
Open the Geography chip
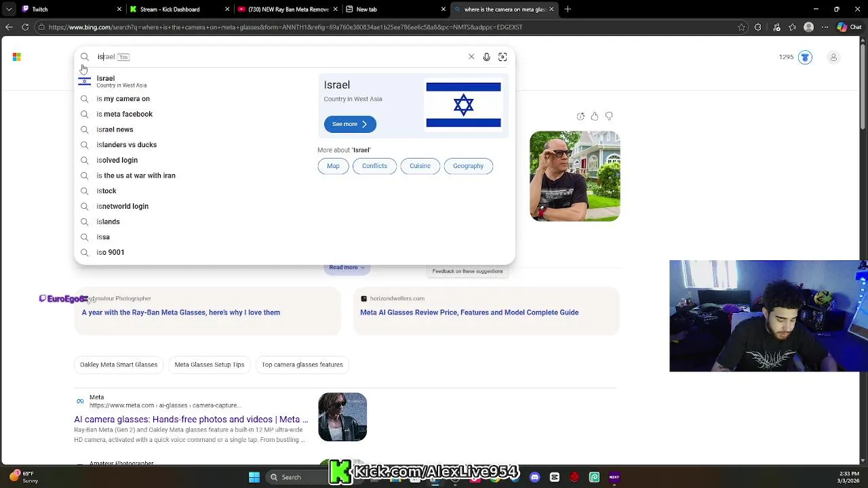[x=468, y=166]
